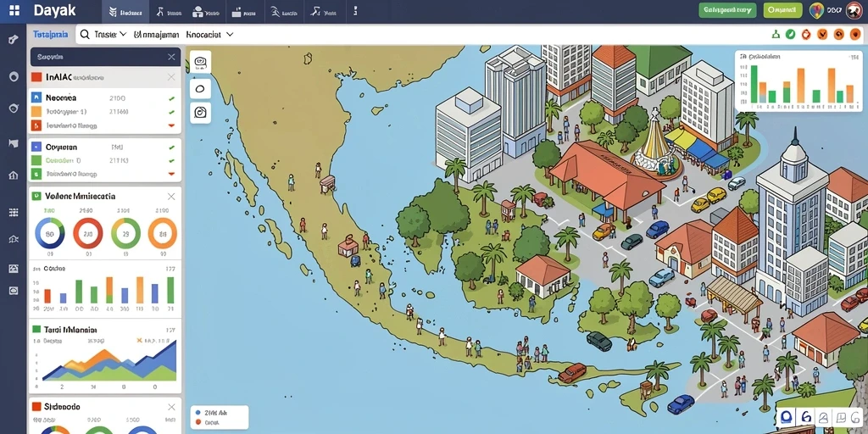Select the Coyeten layer row
This screenshot has width=868, height=434.
pyautogui.click(x=104, y=147)
